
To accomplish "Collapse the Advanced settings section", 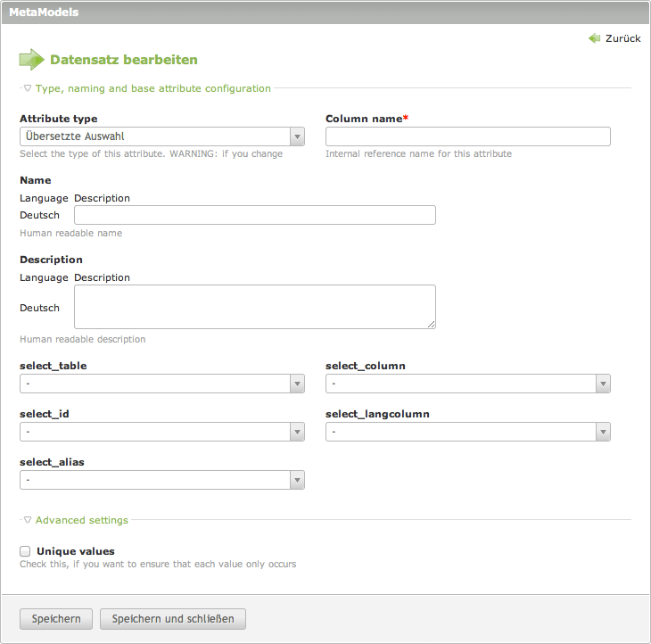I will click(81, 520).
